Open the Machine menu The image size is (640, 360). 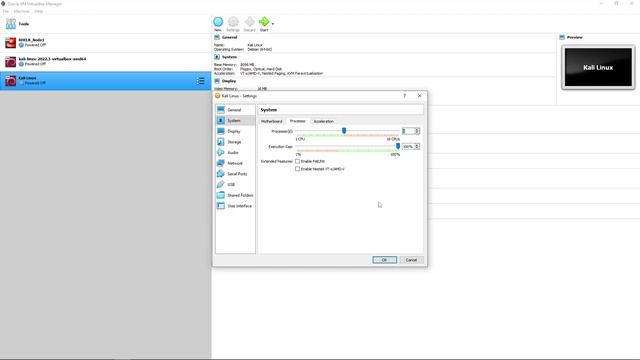coord(22,11)
